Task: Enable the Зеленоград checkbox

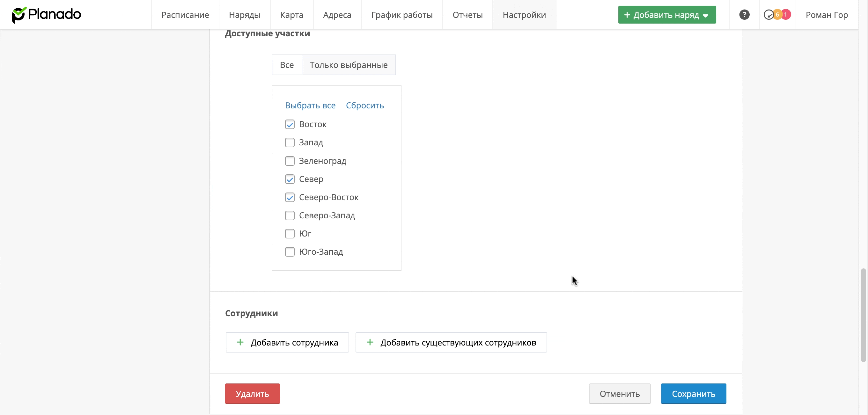Action: point(290,161)
